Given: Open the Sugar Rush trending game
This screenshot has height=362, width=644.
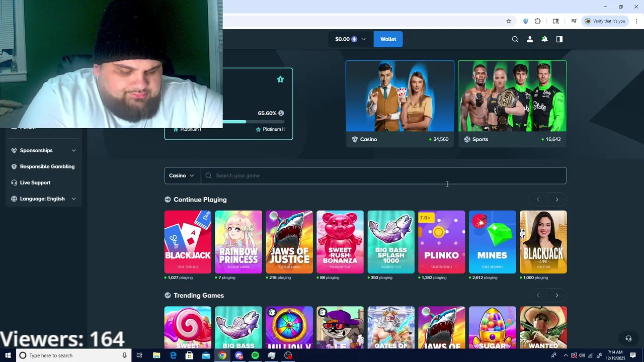Looking at the screenshot, I should [493, 327].
